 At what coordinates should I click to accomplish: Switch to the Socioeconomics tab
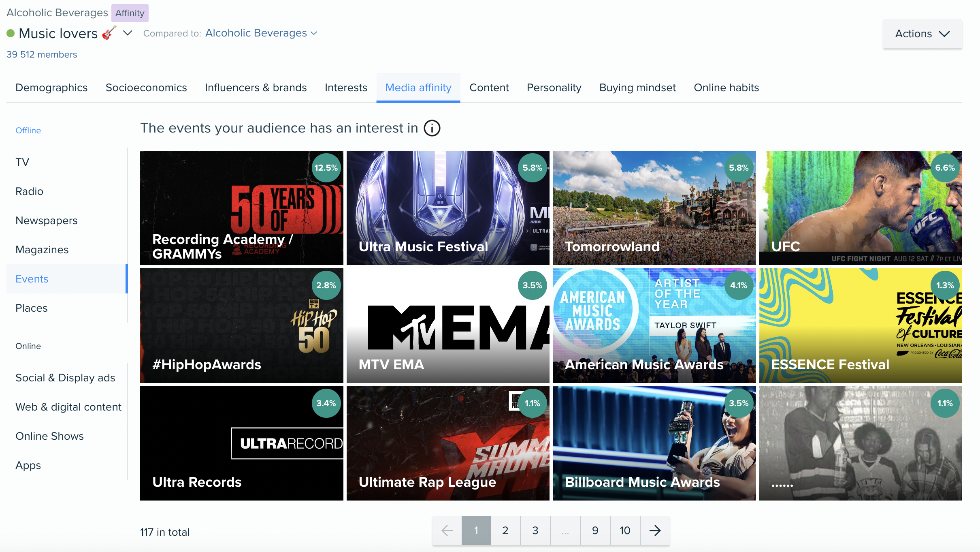point(146,88)
